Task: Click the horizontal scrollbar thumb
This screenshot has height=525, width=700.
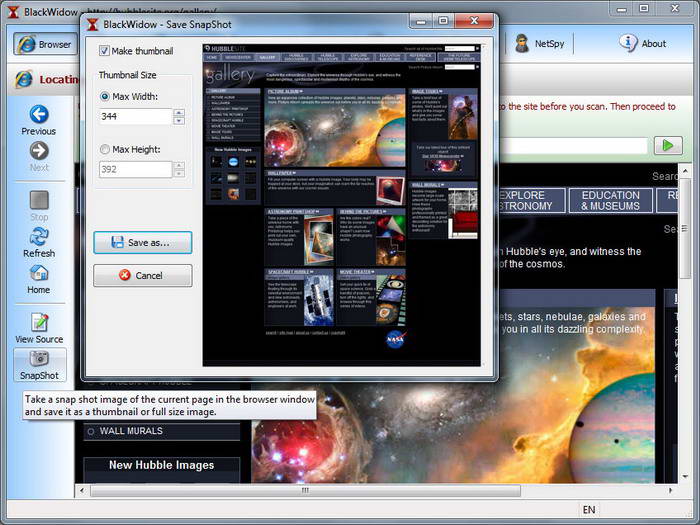Action: coord(305,491)
